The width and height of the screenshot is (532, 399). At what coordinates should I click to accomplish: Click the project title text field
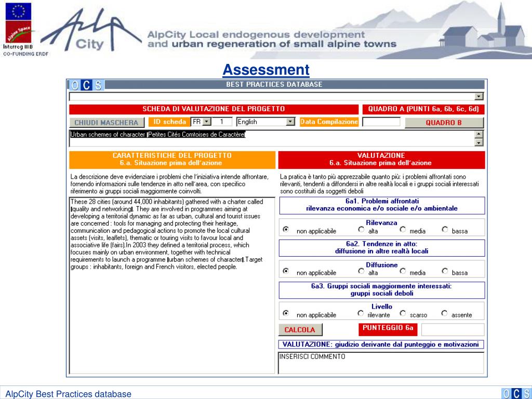pyautogui.click(x=272, y=138)
